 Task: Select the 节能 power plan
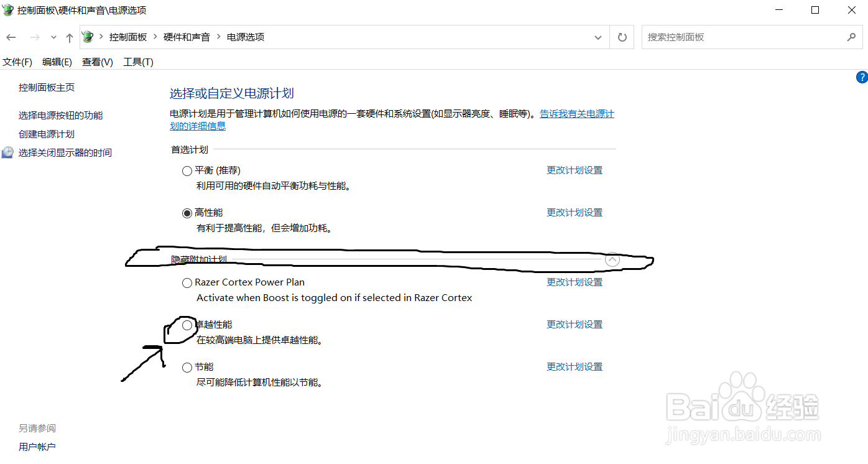(x=187, y=368)
